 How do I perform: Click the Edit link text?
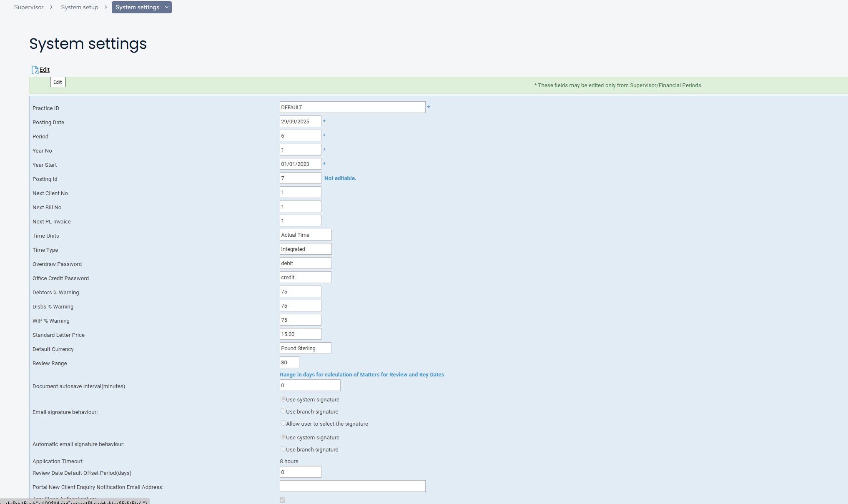(45, 70)
